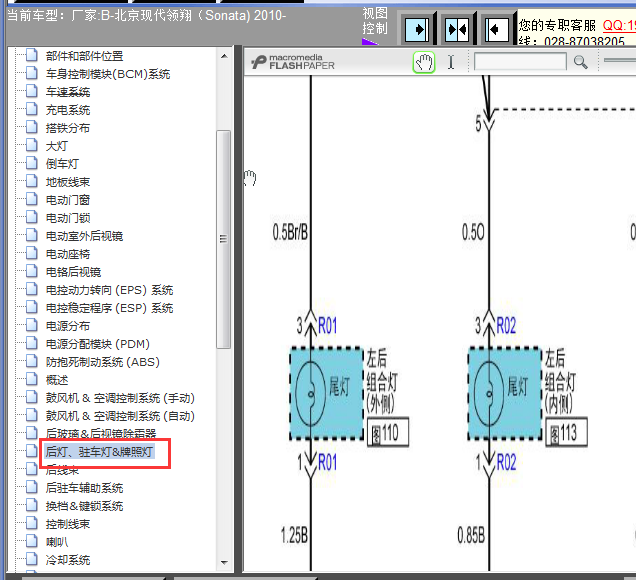This screenshot has width=636, height=580.
Task: Open 后驻车辅助系统 entry
Action: [x=84, y=488]
